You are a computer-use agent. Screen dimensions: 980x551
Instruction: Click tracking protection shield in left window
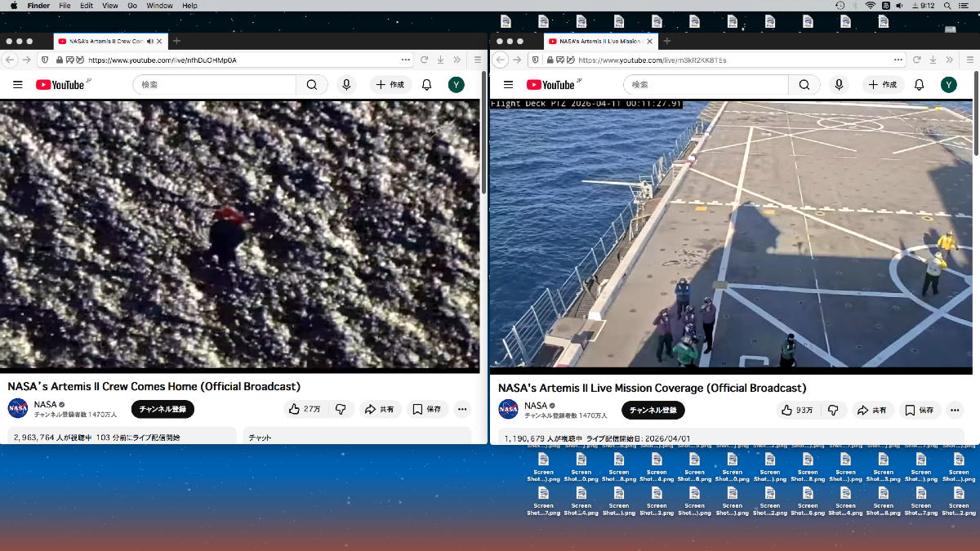tap(44, 60)
